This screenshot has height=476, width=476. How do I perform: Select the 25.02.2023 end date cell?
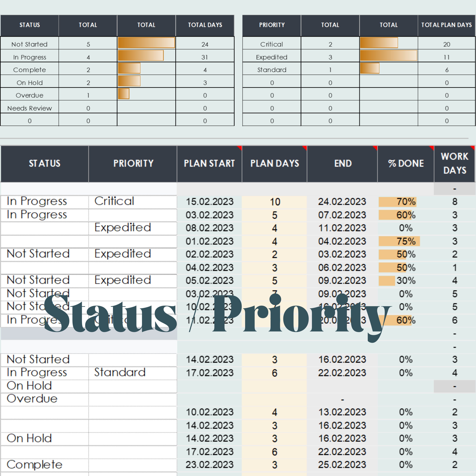(342, 465)
